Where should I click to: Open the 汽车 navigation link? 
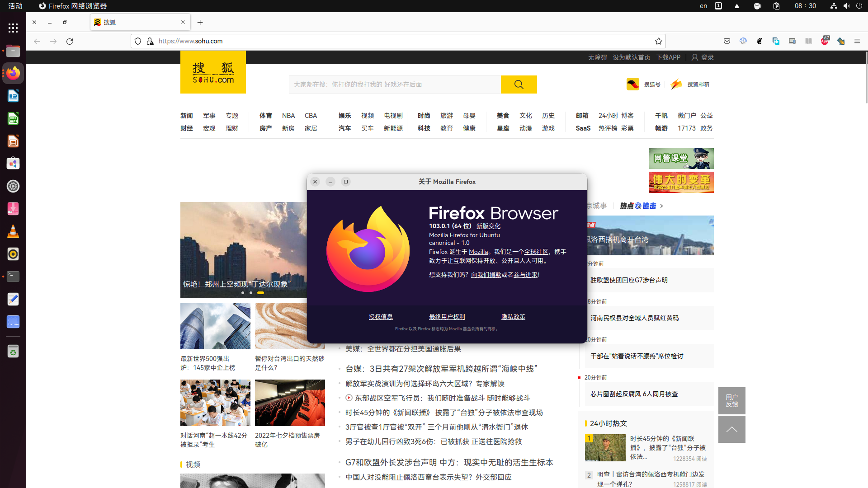[x=345, y=128]
